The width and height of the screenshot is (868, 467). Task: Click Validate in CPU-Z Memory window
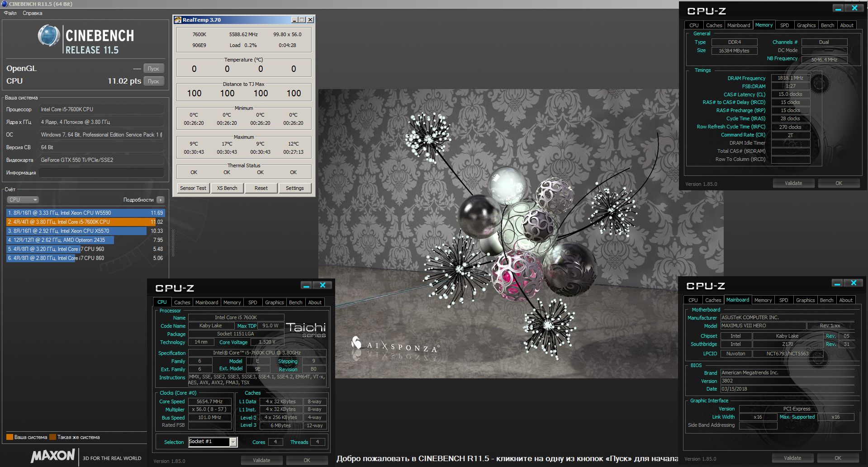click(793, 183)
